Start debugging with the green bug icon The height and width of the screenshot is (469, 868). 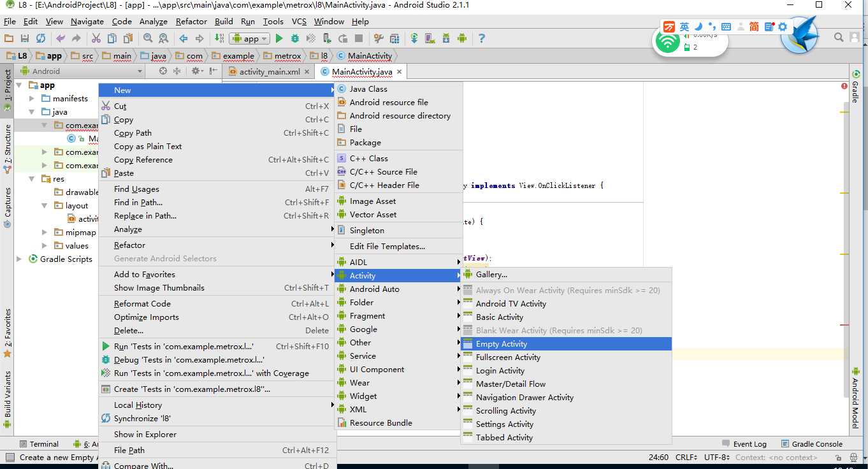[x=295, y=38]
